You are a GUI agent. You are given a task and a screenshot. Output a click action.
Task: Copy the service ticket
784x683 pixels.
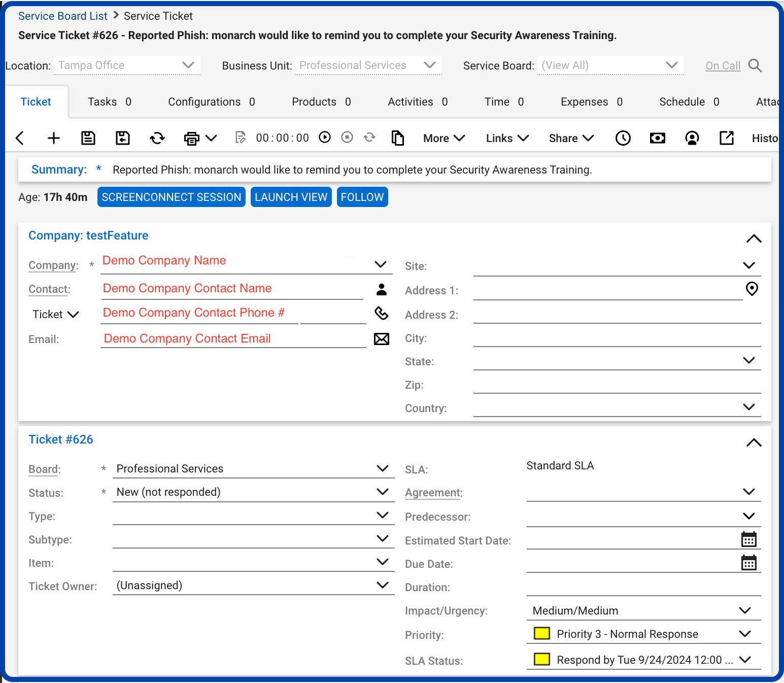[x=398, y=138]
